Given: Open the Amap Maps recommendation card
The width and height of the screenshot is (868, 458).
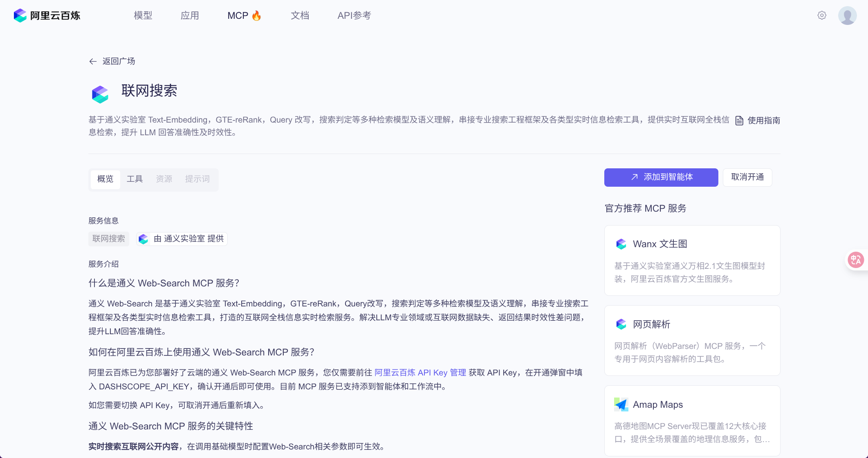Looking at the screenshot, I should point(692,421).
